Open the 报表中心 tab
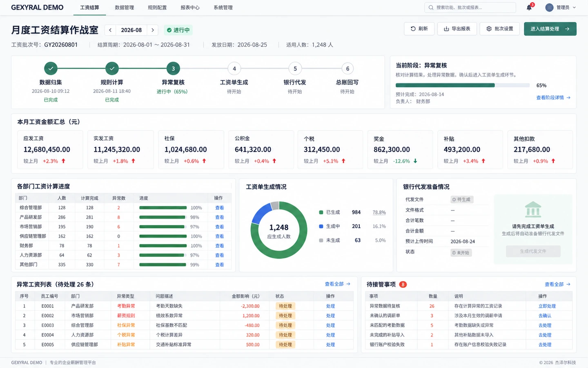The height and width of the screenshot is (368, 588). pos(190,7)
